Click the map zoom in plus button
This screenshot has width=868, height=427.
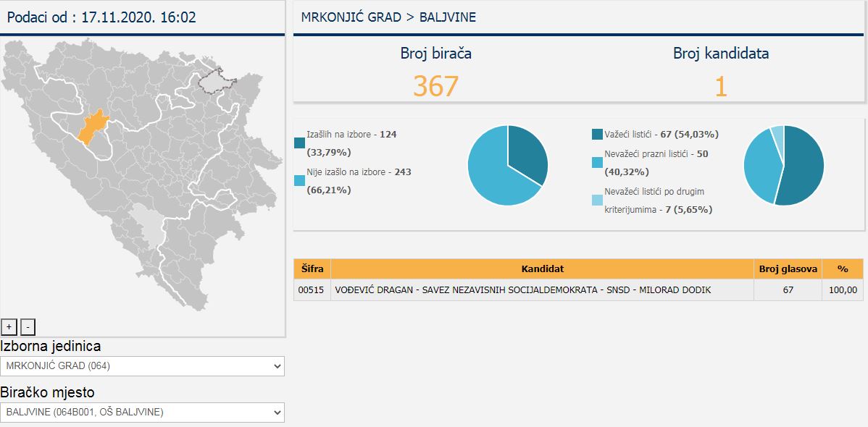(9, 326)
